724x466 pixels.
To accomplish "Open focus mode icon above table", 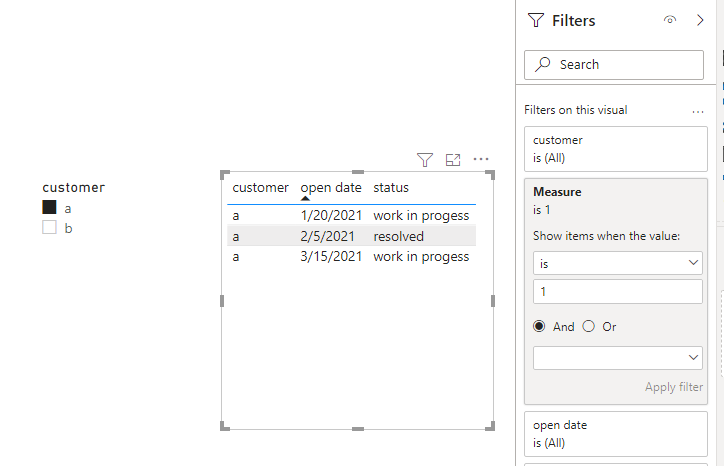I will coord(453,160).
